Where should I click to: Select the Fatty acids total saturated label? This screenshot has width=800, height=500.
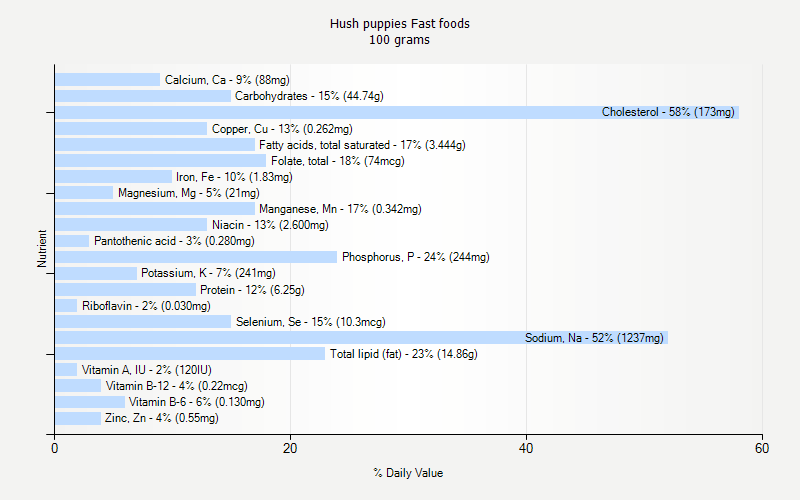(x=362, y=145)
